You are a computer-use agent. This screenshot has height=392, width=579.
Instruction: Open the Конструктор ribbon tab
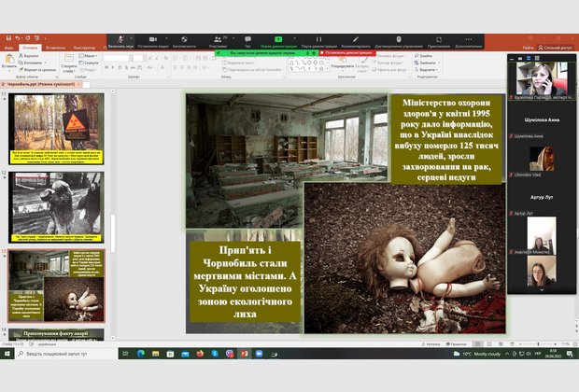tap(85, 47)
